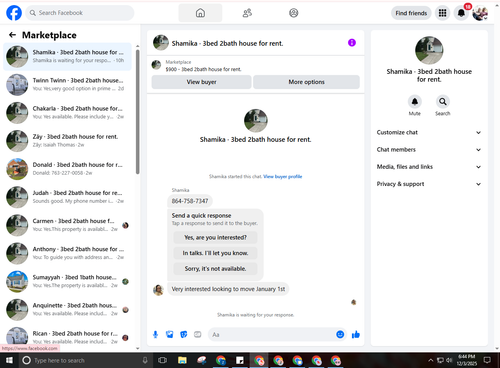Focus the Aa message input
The image size is (500, 368).
click(272, 334)
